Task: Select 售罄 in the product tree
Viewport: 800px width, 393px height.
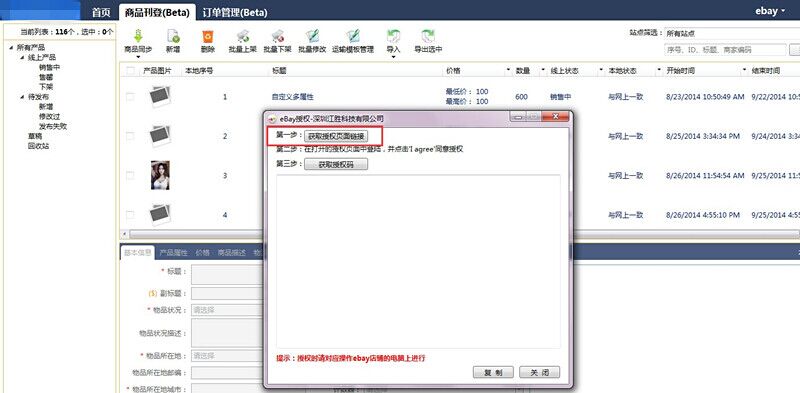Action: click(x=46, y=77)
